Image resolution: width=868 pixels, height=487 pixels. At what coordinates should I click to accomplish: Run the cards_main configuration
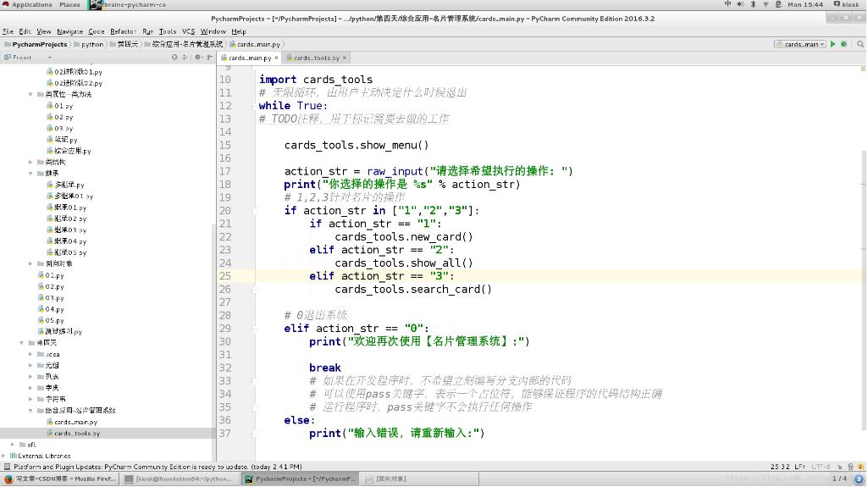coord(832,44)
